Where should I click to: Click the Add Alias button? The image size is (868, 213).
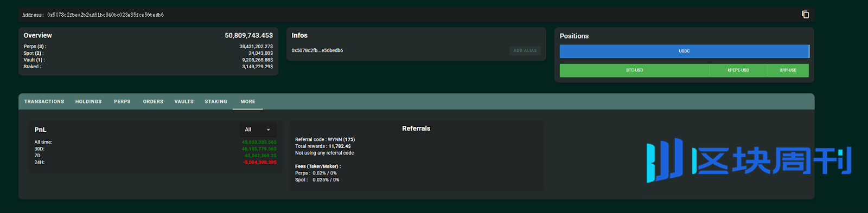tap(525, 50)
